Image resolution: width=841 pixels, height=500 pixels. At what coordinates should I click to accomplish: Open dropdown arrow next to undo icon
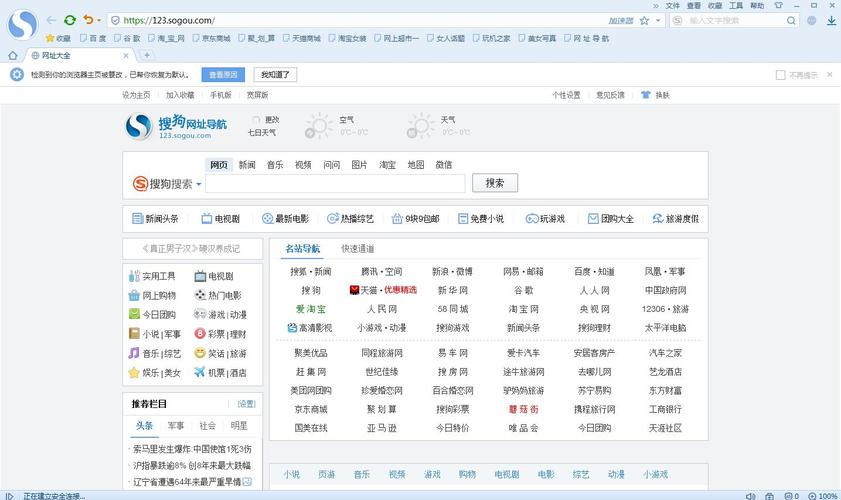click(99, 20)
